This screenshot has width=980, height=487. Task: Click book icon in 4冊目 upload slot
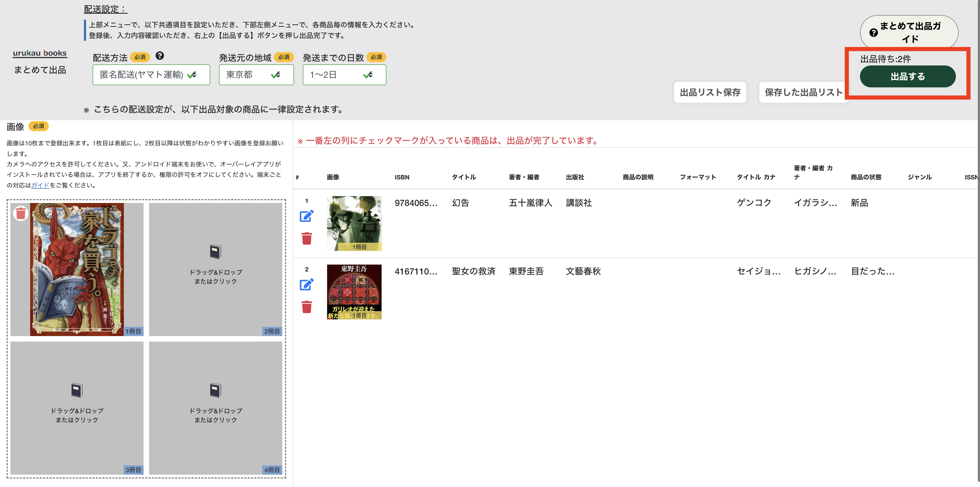215,390
